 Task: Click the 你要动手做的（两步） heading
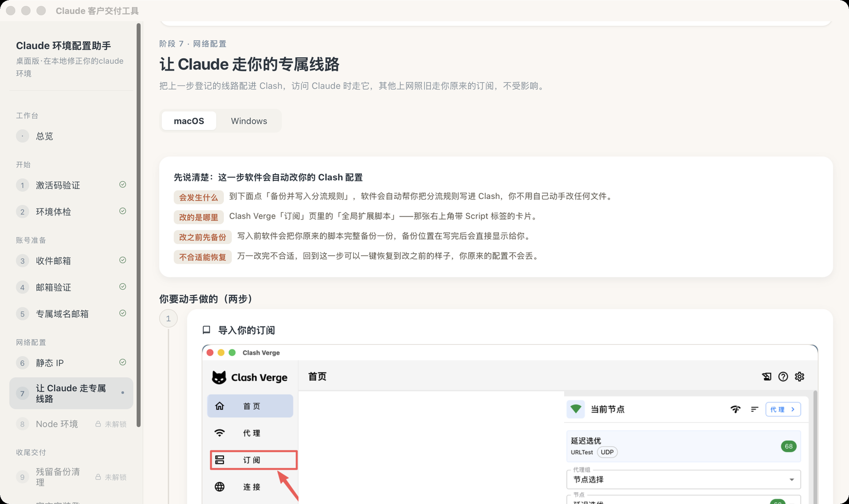click(207, 299)
